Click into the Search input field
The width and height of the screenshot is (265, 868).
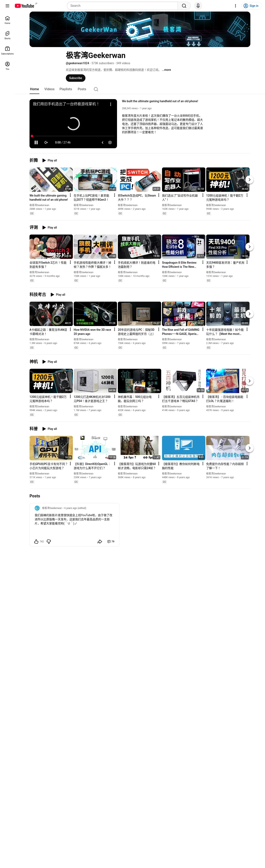(122, 6)
